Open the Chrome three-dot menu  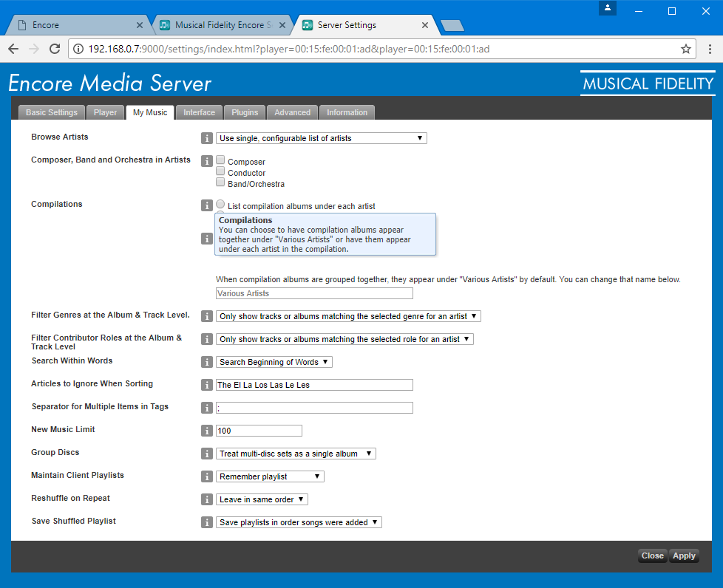710,49
